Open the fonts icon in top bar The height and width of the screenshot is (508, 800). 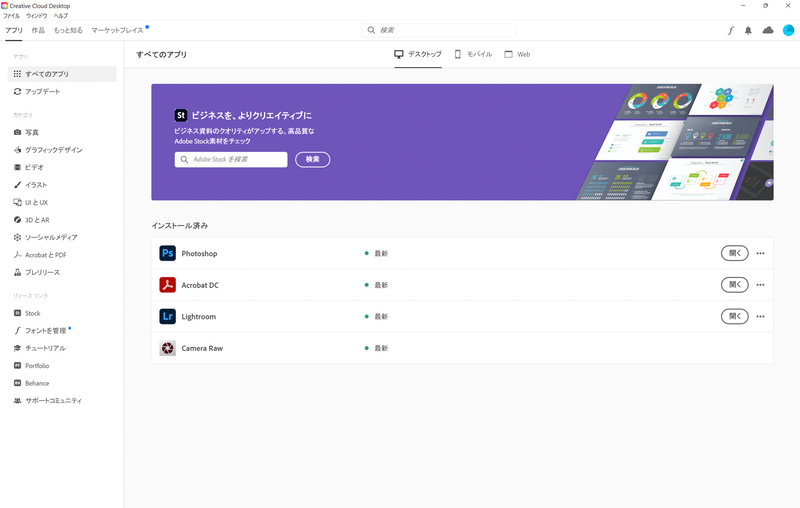(731, 31)
